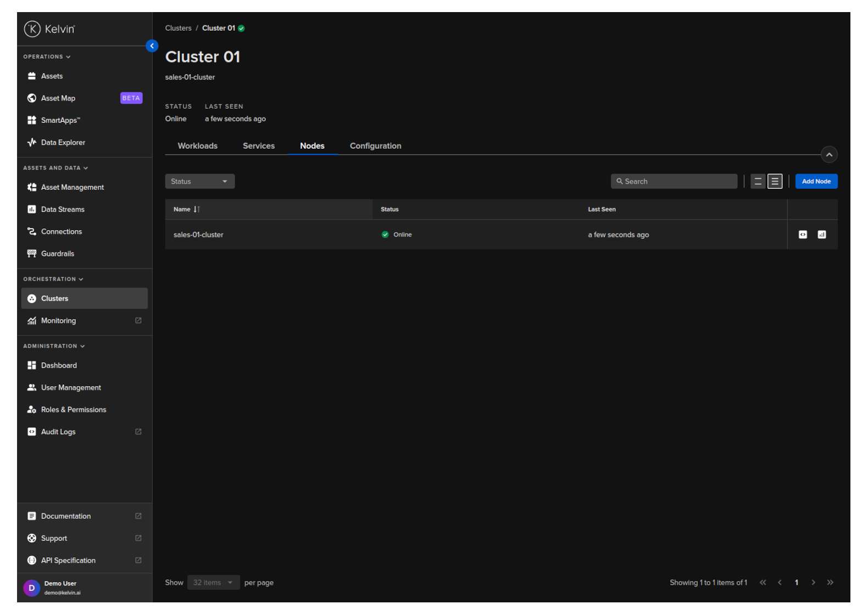Screen dimensions: 868x615
Task: Open SmartApps in the sidebar
Action: tap(60, 120)
